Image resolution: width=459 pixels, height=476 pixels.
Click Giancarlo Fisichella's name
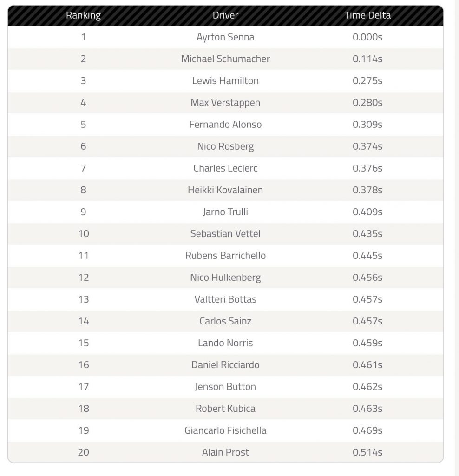(225, 430)
